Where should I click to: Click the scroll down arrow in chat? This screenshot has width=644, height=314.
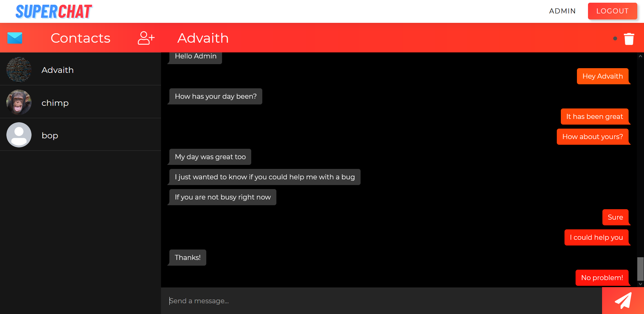[x=640, y=284]
